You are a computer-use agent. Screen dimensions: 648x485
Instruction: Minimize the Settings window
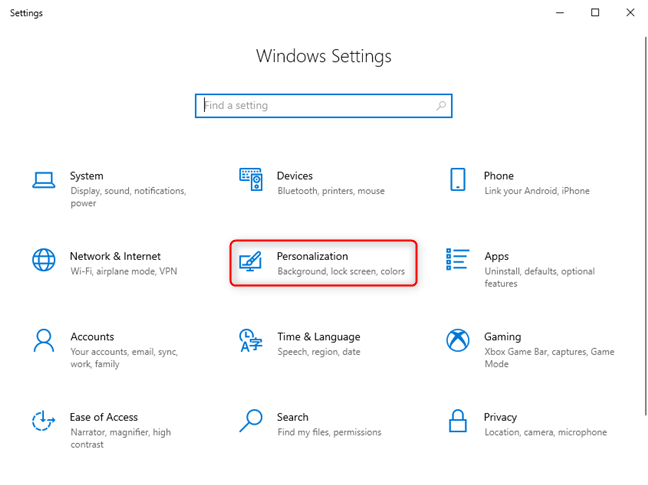[560, 12]
